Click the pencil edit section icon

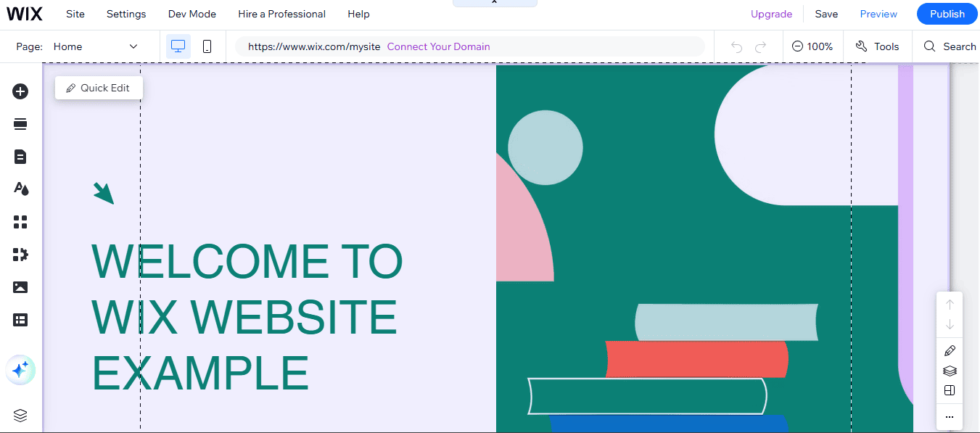950,351
